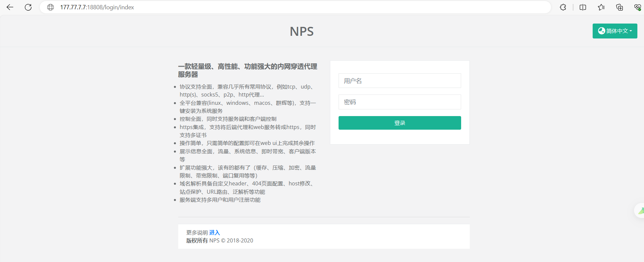Click the bullet 控制全面 text
The image size is (644, 262).
(x=228, y=119)
